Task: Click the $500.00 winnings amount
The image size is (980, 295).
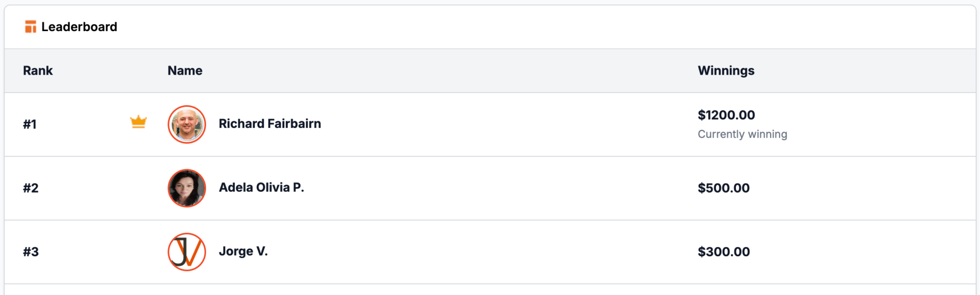Action: [x=724, y=188]
